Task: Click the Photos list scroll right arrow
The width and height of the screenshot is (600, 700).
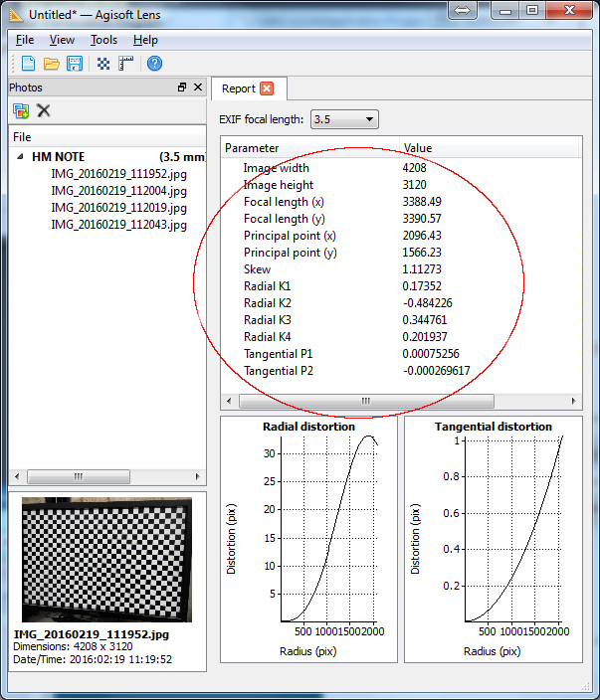Action: 197,476
